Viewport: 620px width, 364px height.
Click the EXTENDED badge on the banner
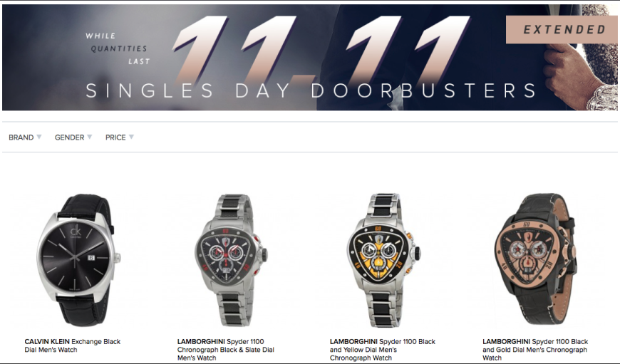(562, 30)
